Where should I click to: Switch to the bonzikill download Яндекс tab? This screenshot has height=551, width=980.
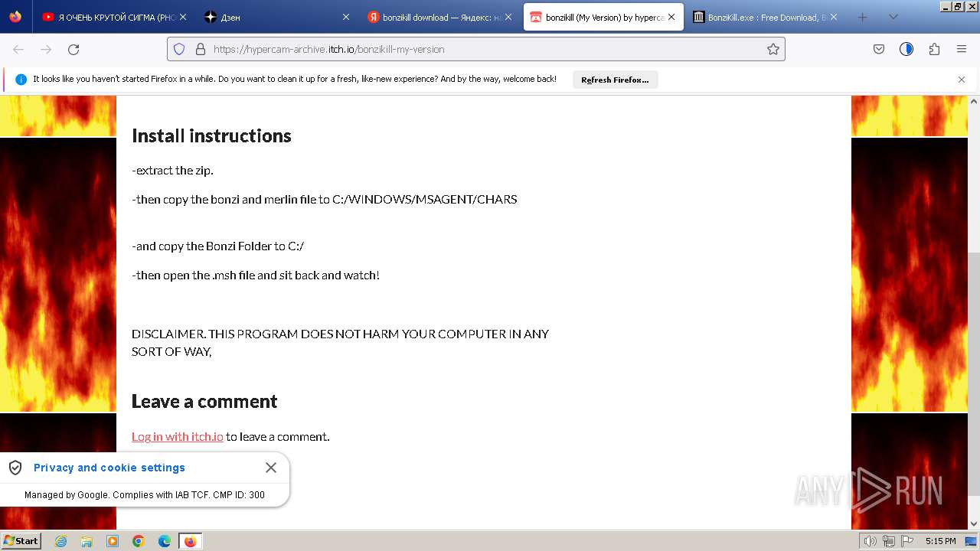(440, 17)
